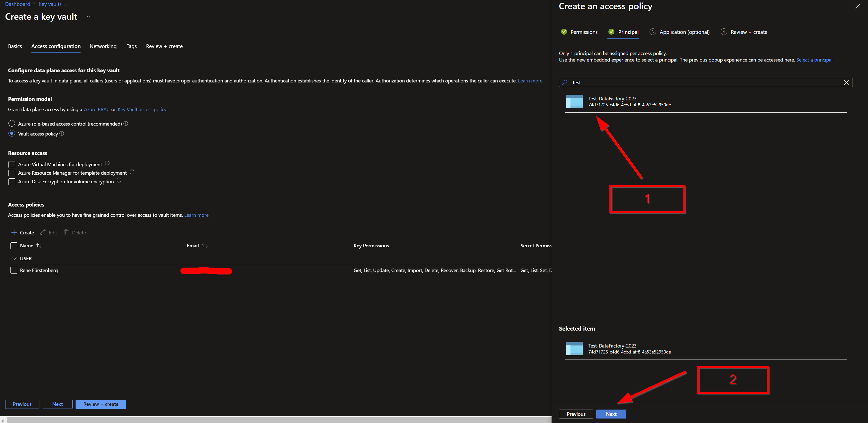Select the Vault access policy radio button

click(12, 134)
